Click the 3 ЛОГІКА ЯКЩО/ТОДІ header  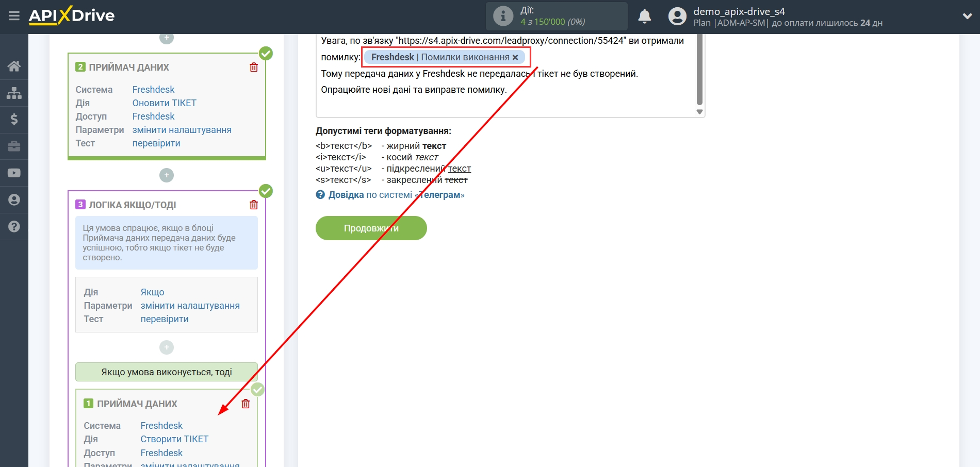click(126, 205)
